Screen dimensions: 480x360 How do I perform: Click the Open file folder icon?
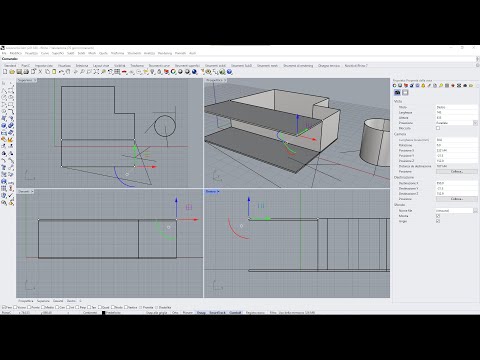tap(12, 72)
